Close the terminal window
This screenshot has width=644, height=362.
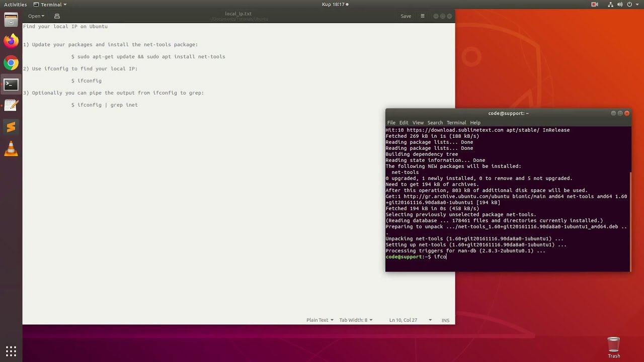click(x=627, y=114)
